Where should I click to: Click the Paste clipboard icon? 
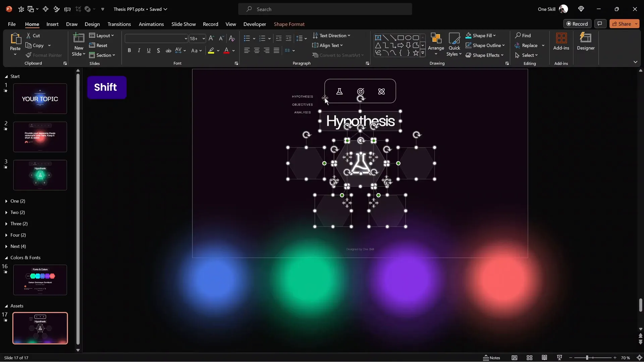click(15, 39)
